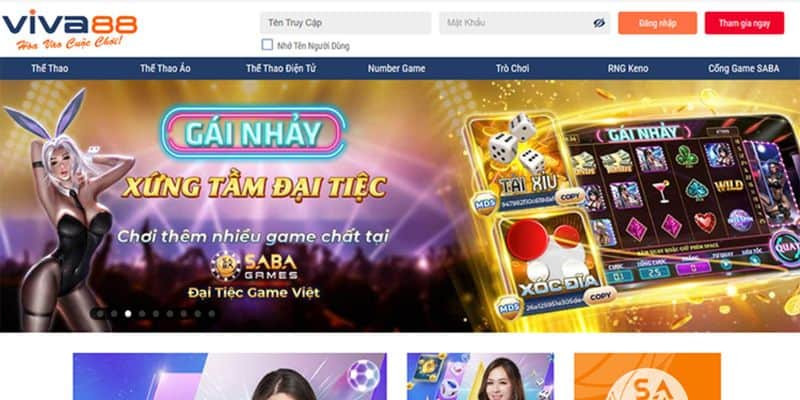Click the Xóc Đĩa game icon
The height and width of the screenshot is (400, 800).
click(548, 258)
